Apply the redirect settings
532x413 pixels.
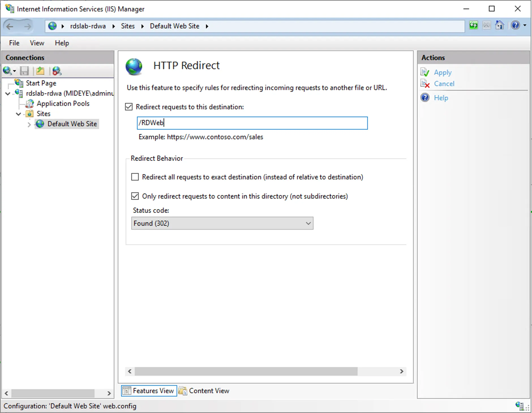pos(443,72)
